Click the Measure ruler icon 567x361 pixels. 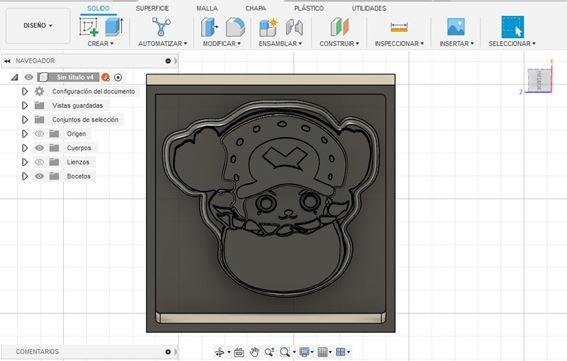[x=399, y=27]
